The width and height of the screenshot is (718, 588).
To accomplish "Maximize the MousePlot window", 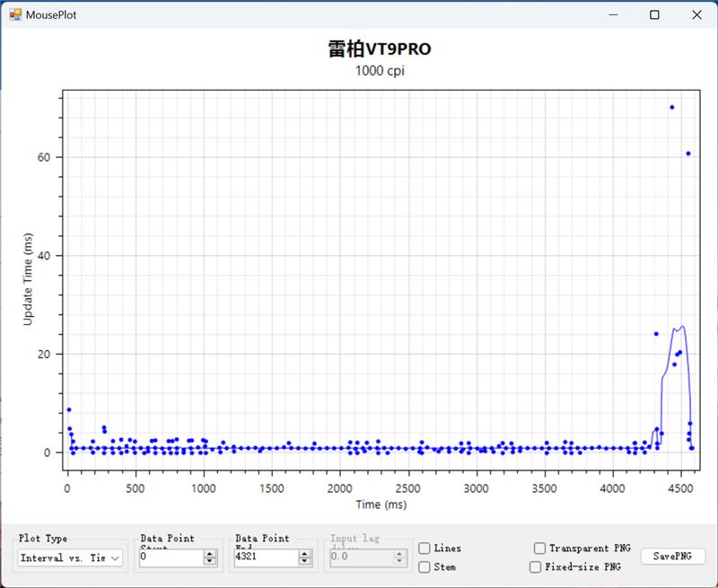I will [655, 15].
